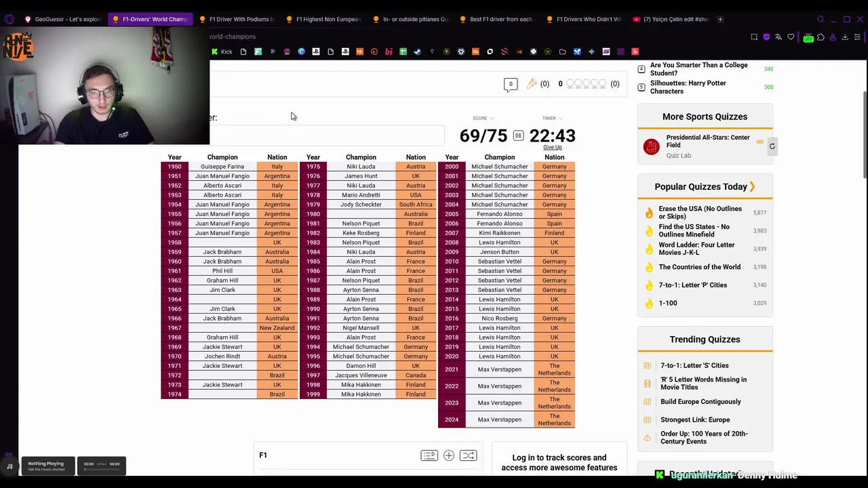Open Presidential All-Stars: Center Field quiz
The image size is (868, 488).
(x=707, y=141)
